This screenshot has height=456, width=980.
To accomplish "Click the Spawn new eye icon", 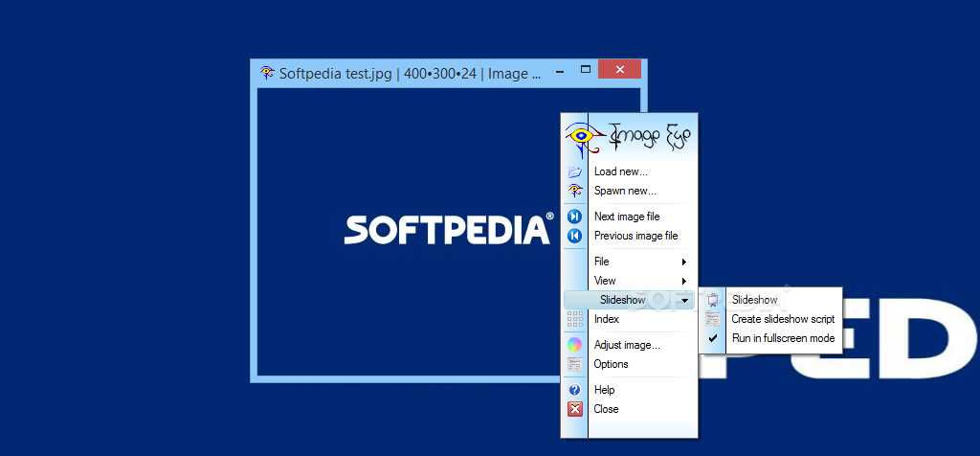I will pyautogui.click(x=574, y=191).
